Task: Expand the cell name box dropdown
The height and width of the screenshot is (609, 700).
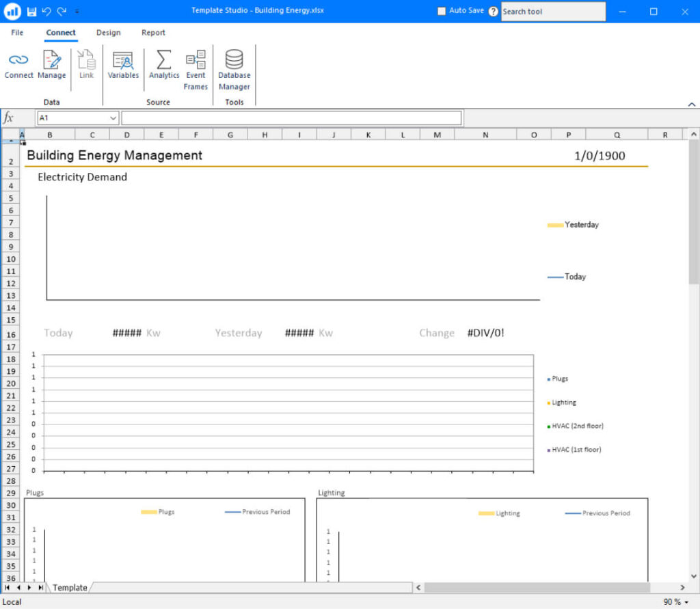Action: [113, 118]
